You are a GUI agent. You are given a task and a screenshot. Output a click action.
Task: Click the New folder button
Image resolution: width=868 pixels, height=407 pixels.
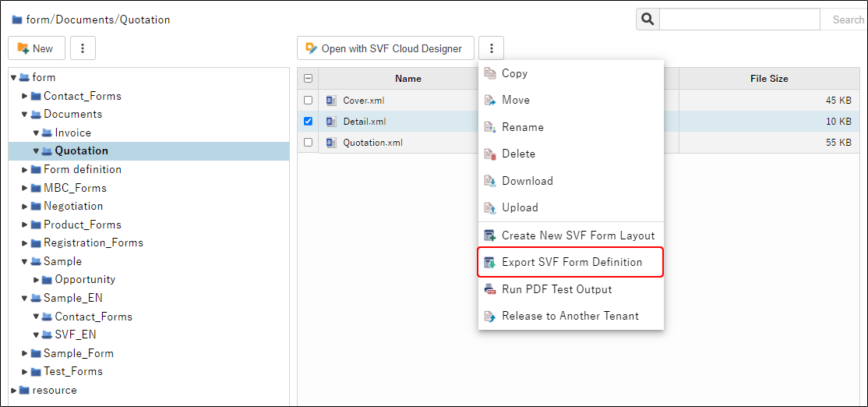pyautogui.click(x=36, y=48)
